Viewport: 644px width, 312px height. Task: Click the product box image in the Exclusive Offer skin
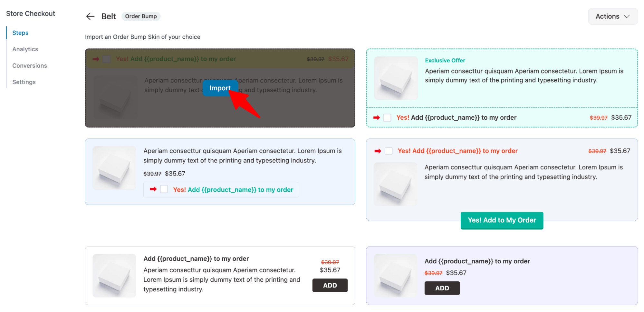tap(396, 78)
